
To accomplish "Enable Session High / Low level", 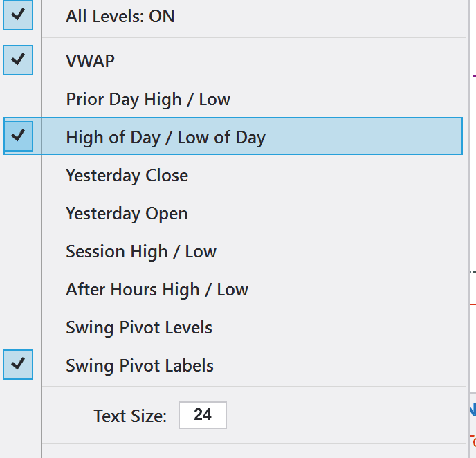I will [x=141, y=251].
